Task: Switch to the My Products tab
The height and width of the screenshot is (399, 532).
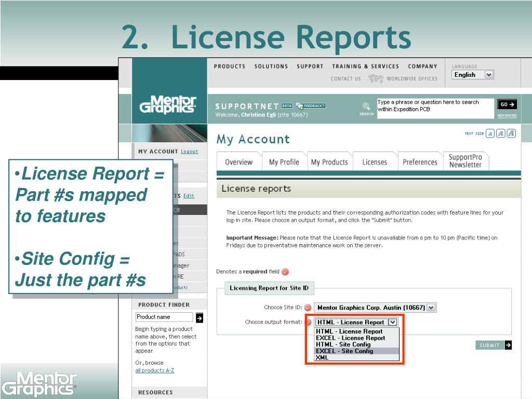Action: [329, 162]
